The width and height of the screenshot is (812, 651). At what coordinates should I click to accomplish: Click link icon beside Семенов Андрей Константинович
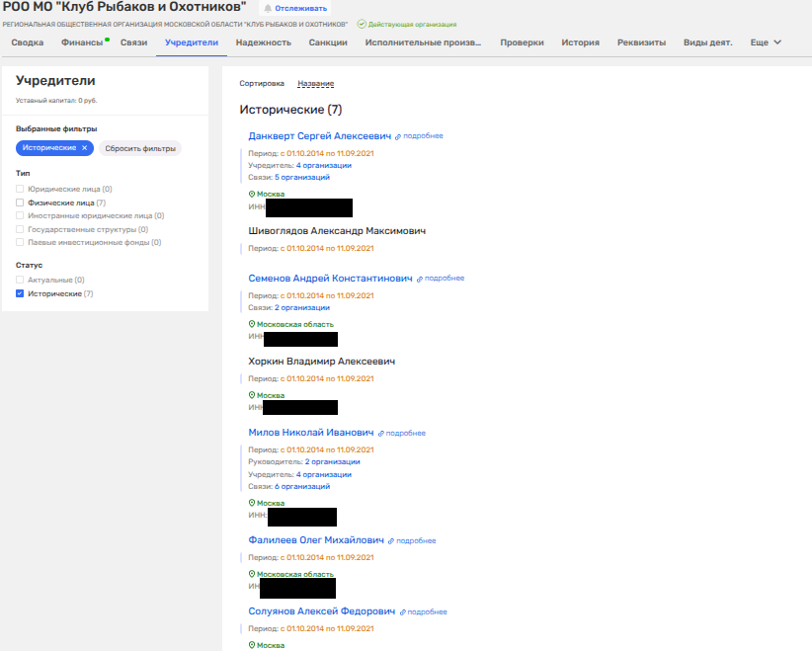pyautogui.click(x=420, y=280)
